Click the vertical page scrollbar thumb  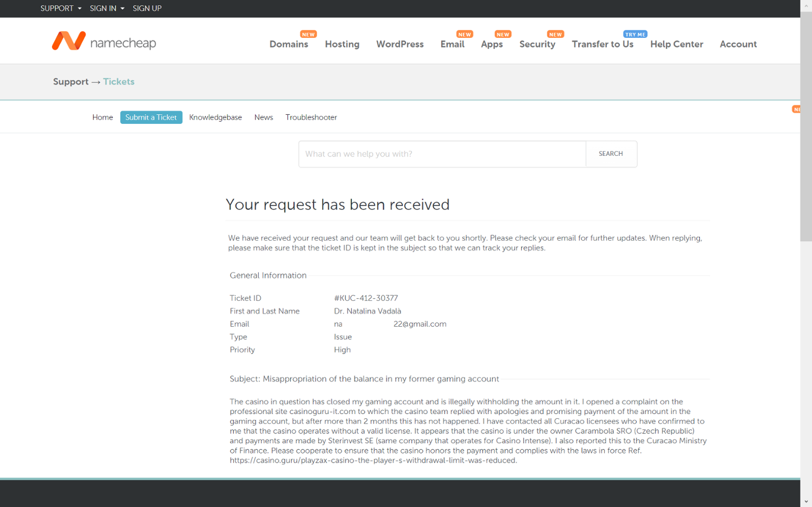click(x=806, y=127)
